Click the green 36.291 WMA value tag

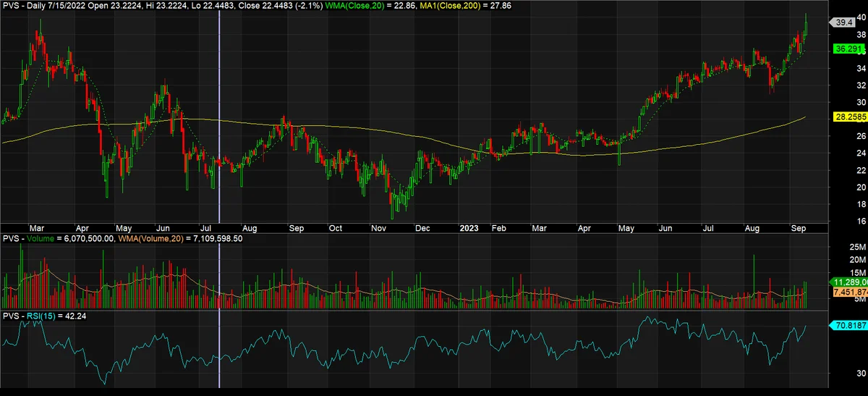846,49
